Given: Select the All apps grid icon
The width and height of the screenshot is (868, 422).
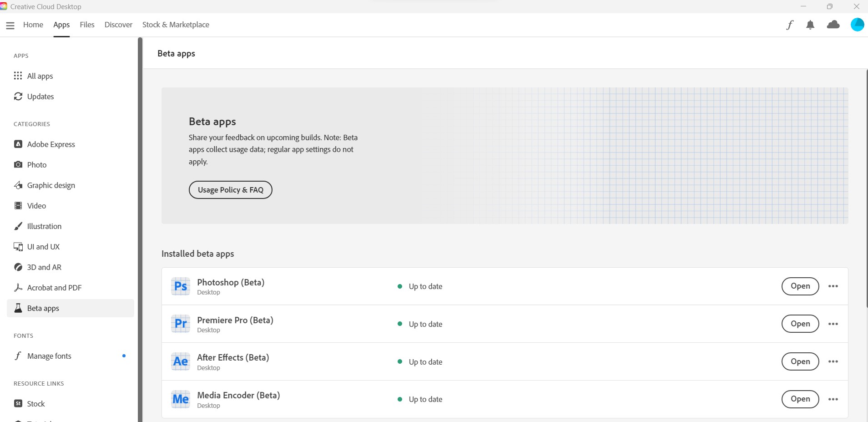Looking at the screenshot, I should (18, 76).
